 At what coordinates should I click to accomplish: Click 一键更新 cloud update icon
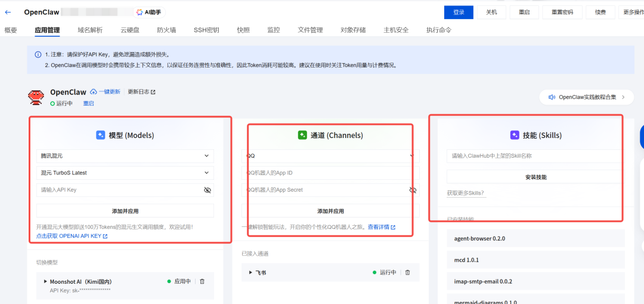[x=93, y=92]
